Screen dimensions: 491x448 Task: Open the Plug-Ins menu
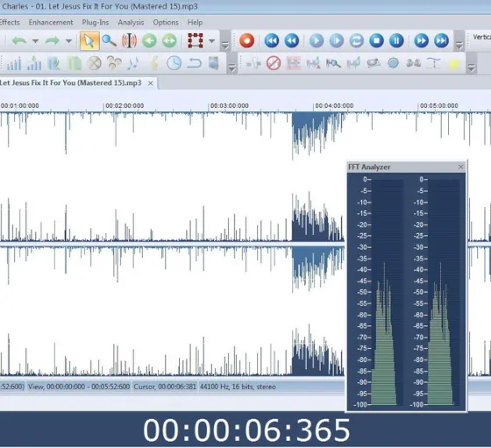(96, 23)
